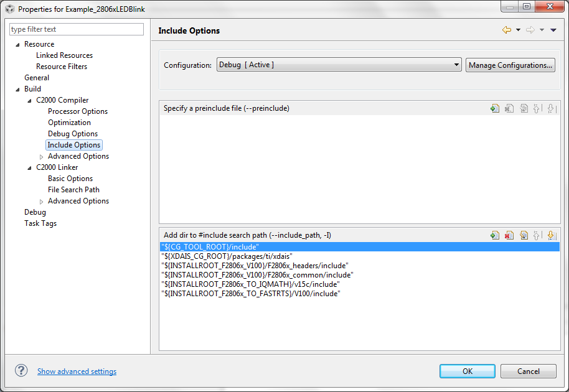Add directory to include search path
The image size is (569, 392).
click(x=495, y=235)
